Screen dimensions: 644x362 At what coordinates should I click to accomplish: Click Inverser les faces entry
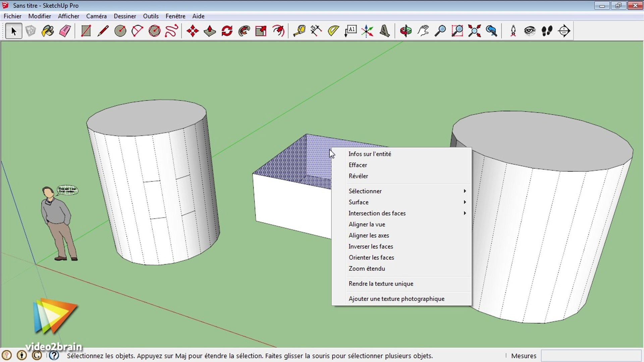[371, 246]
